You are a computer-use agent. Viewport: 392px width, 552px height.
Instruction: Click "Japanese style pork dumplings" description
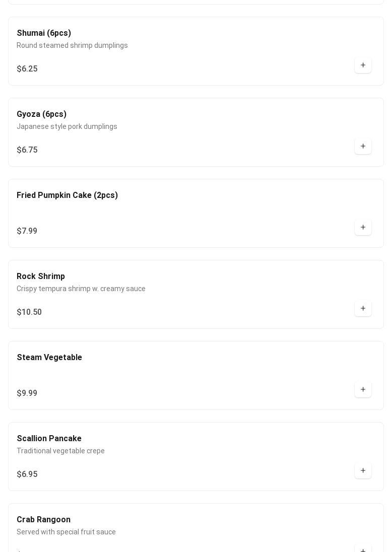point(67,126)
